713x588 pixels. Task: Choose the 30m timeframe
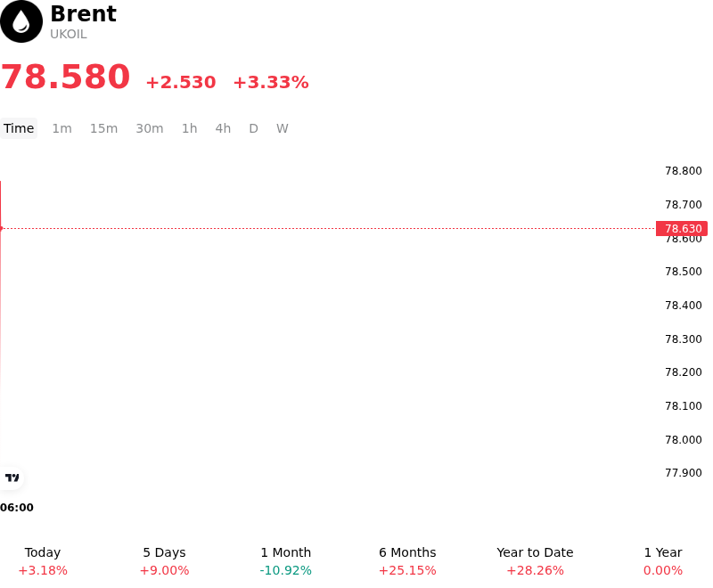(150, 128)
